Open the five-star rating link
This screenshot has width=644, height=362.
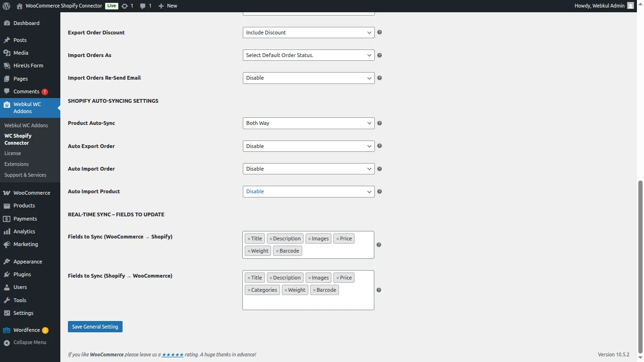point(173,354)
